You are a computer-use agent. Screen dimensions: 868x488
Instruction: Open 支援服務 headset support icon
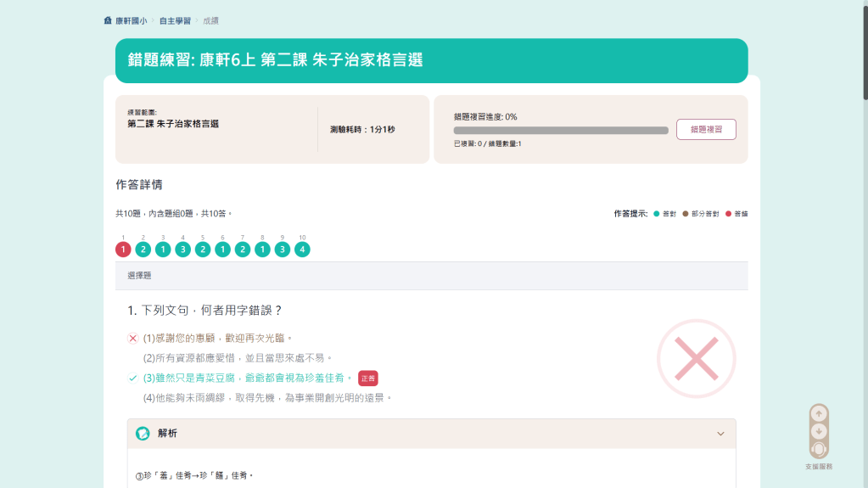[x=819, y=450]
